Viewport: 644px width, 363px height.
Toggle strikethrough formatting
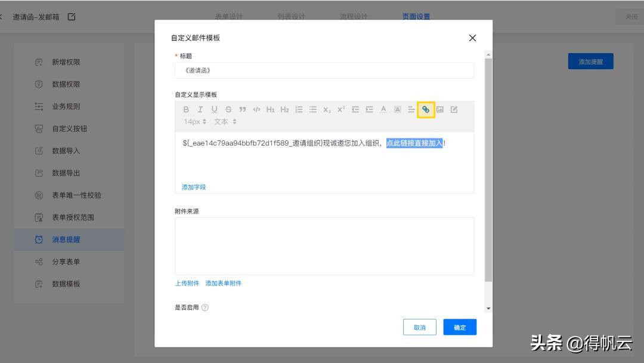228,109
